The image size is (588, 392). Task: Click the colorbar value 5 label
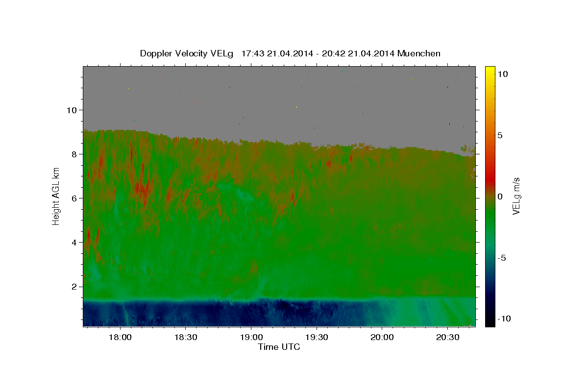[500, 135]
